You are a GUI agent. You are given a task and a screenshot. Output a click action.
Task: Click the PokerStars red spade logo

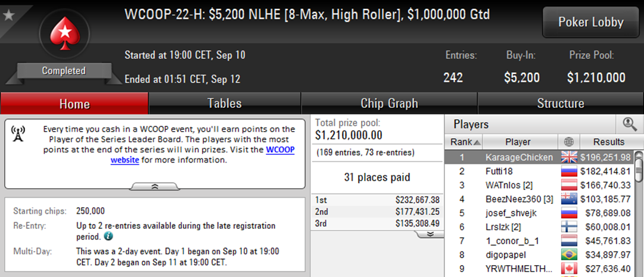63,34
